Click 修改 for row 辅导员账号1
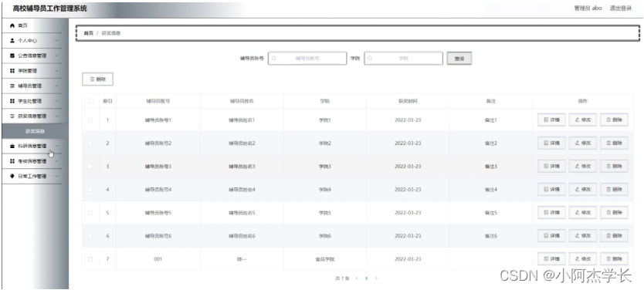 pos(583,120)
